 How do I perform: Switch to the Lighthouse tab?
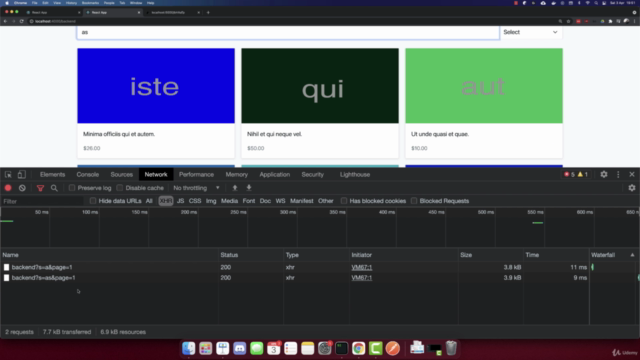coord(355,174)
